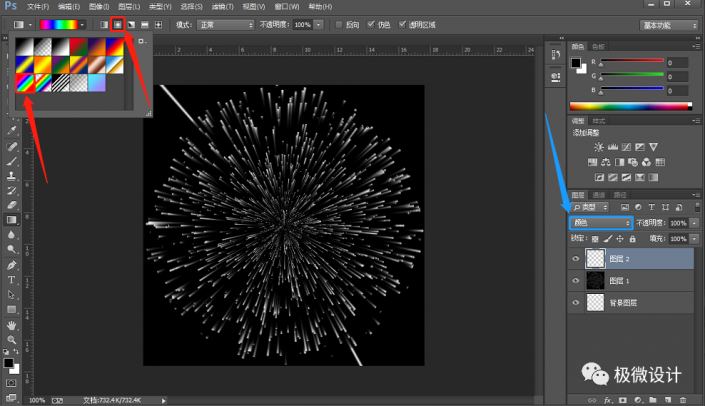The image size is (705, 406).
Task: Switch to the 通道 channels tab
Action: coord(599,194)
